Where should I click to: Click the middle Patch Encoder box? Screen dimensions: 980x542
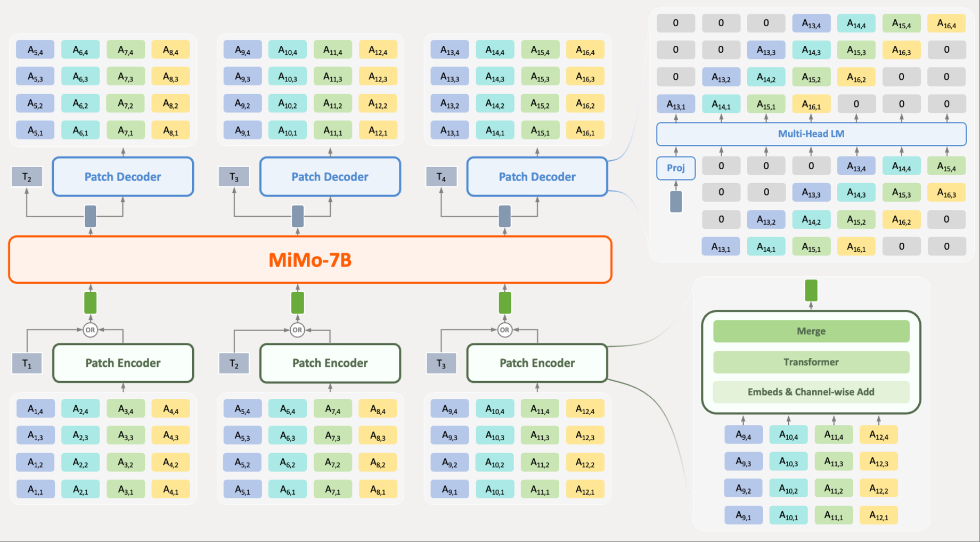330,363
